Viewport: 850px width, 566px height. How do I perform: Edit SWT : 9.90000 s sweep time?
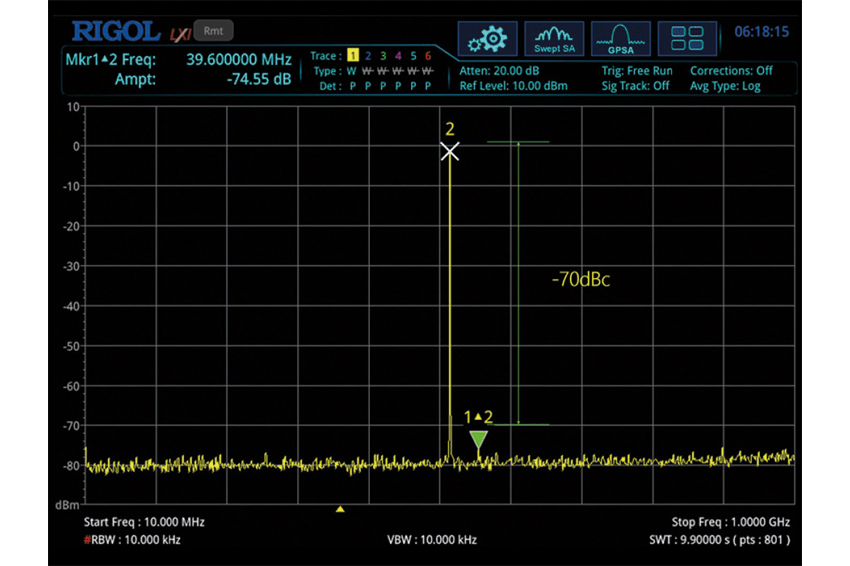(720, 540)
